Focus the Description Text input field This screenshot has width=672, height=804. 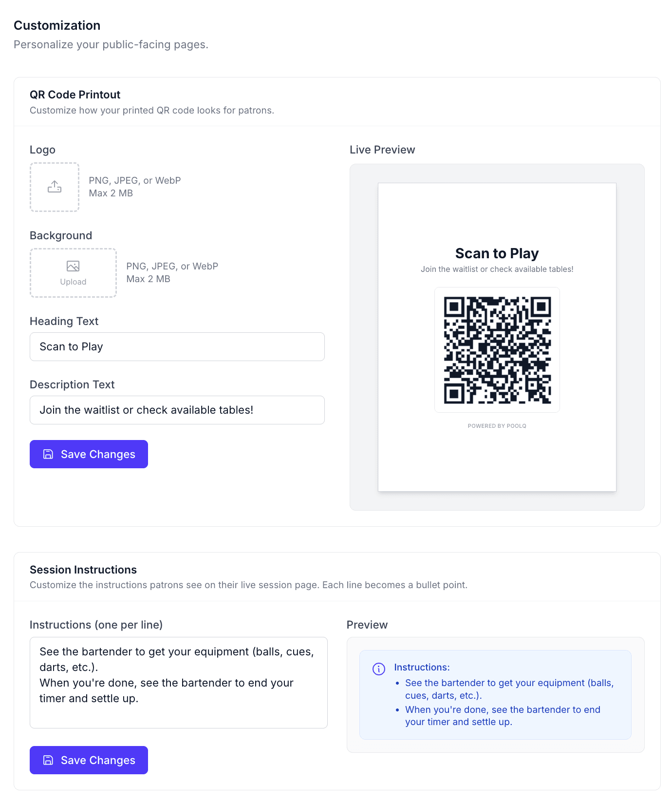[x=177, y=410]
